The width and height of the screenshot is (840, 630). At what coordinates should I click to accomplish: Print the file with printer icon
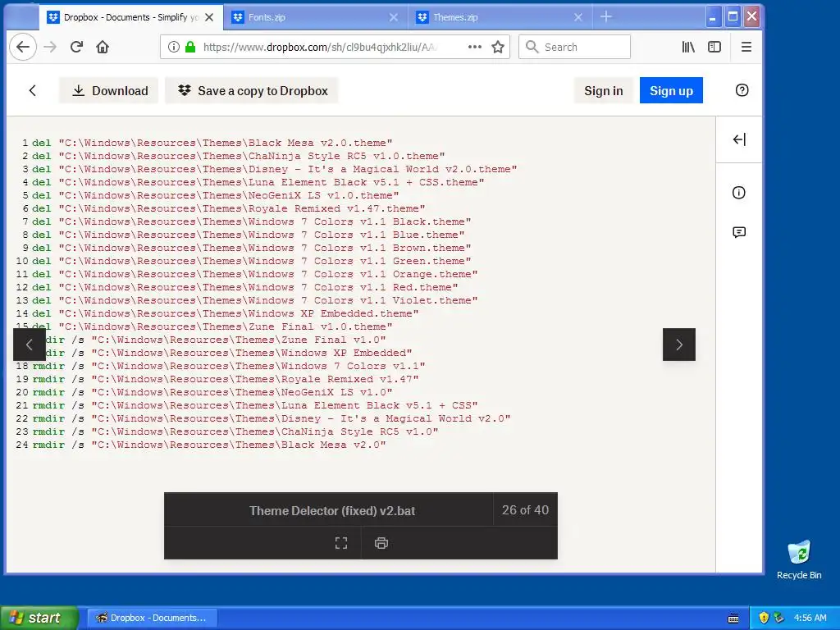click(x=381, y=543)
